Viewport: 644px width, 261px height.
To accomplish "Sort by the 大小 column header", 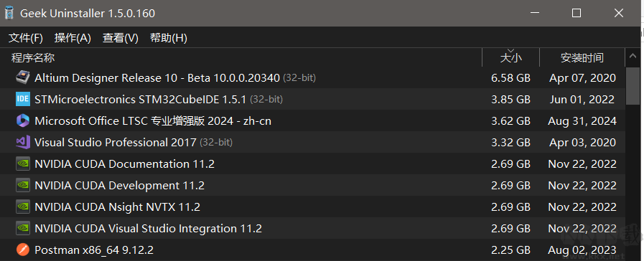I will (510, 57).
